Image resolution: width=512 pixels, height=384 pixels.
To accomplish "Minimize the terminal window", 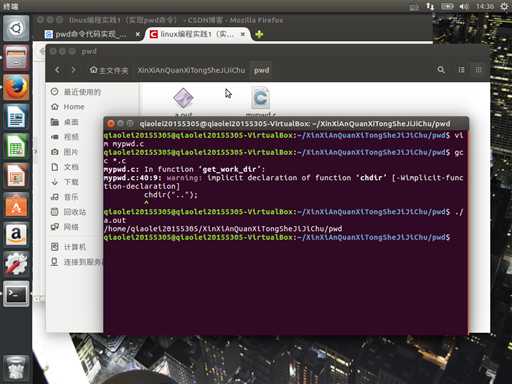I will (x=120, y=124).
